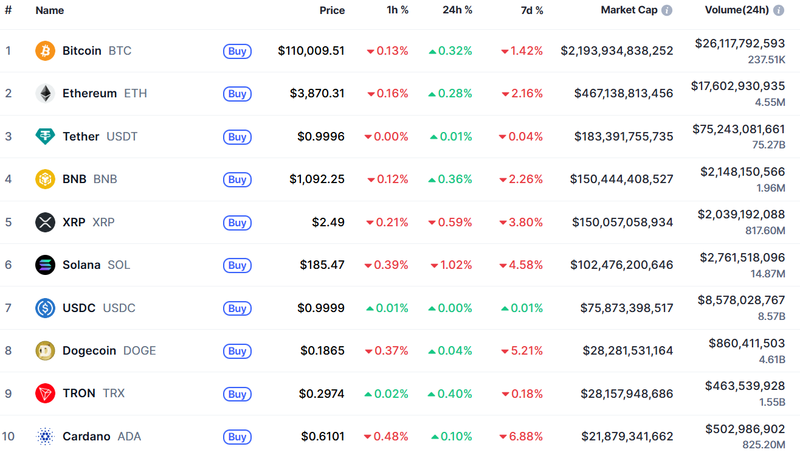800x455 pixels.
Task: Click the Cardano logo icon
Action: [x=45, y=437]
